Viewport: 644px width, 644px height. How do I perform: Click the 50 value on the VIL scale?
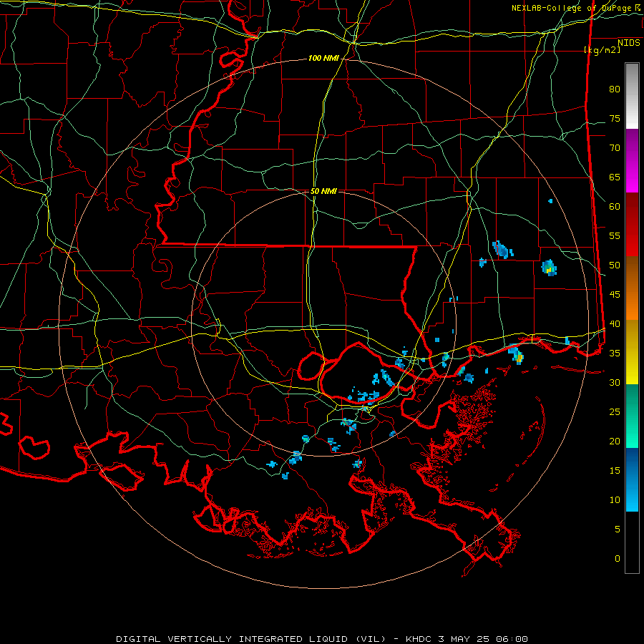point(615,265)
